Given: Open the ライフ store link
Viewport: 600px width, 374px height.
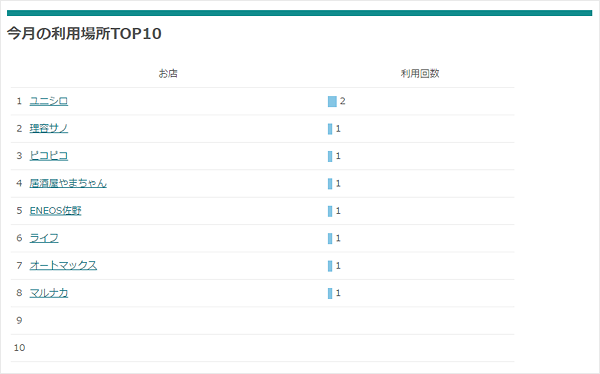Looking at the screenshot, I should pyautogui.click(x=44, y=238).
